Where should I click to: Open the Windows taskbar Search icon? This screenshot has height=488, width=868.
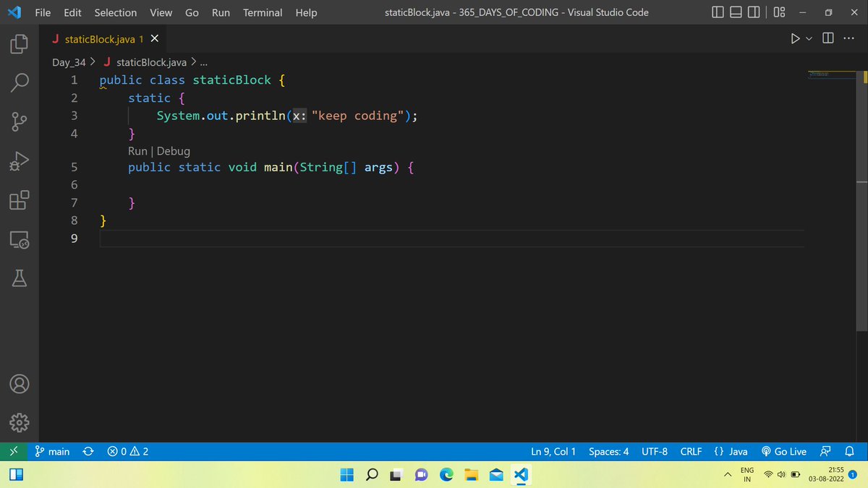tap(372, 474)
